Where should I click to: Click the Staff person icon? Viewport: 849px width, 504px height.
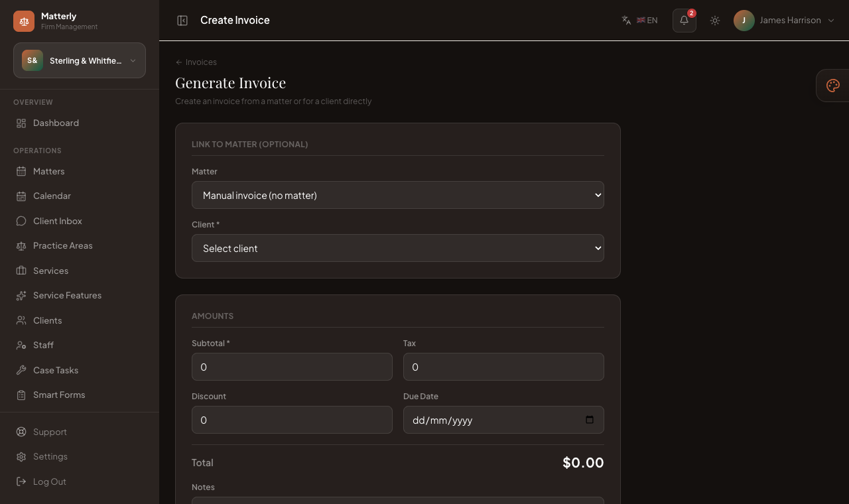[x=21, y=346]
